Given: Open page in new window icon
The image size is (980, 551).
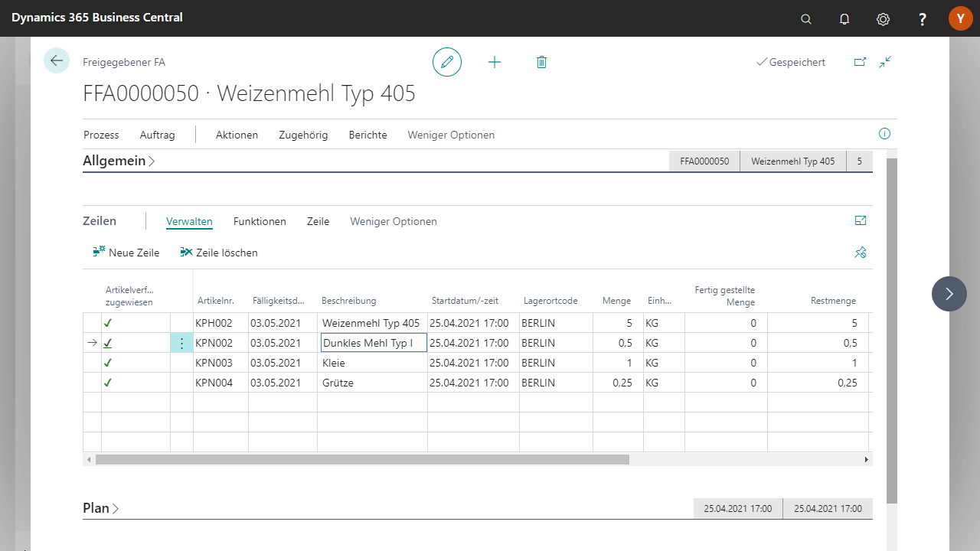Looking at the screenshot, I should pyautogui.click(x=860, y=62).
